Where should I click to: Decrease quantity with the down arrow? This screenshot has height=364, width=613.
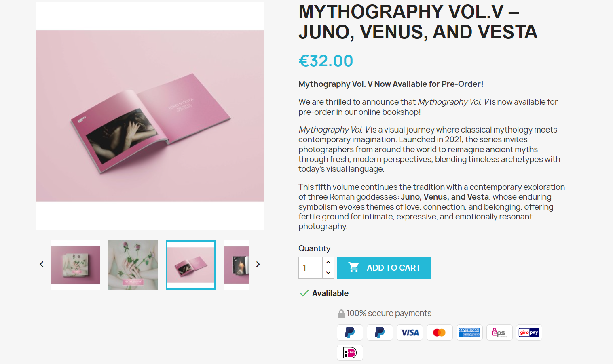(x=328, y=273)
